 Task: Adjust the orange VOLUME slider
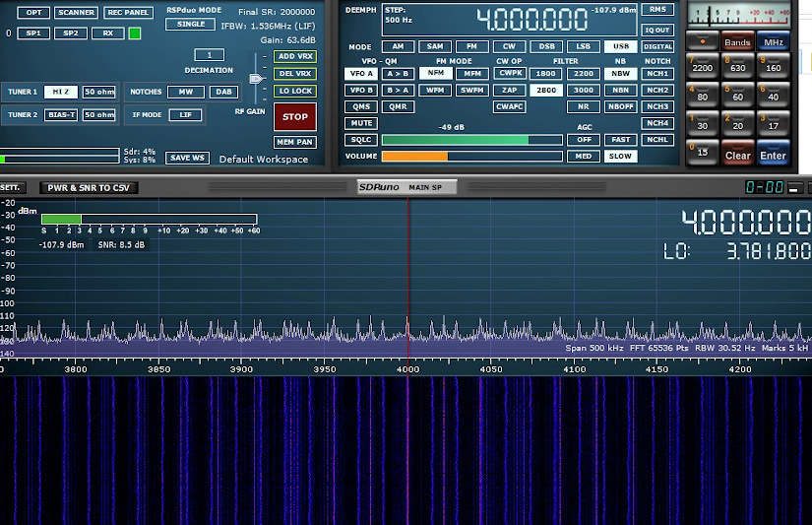(471, 156)
